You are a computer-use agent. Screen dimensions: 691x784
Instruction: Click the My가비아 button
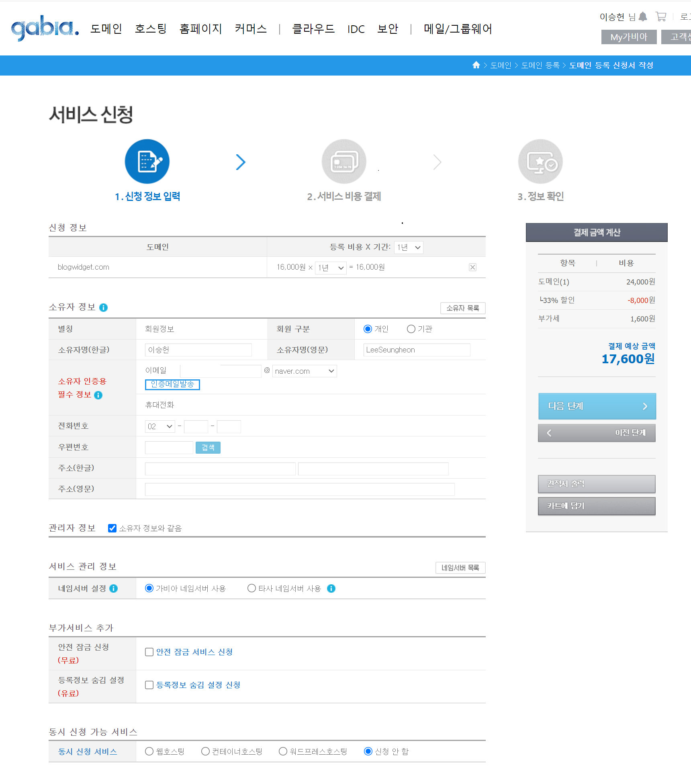click(x=629, y=37)
